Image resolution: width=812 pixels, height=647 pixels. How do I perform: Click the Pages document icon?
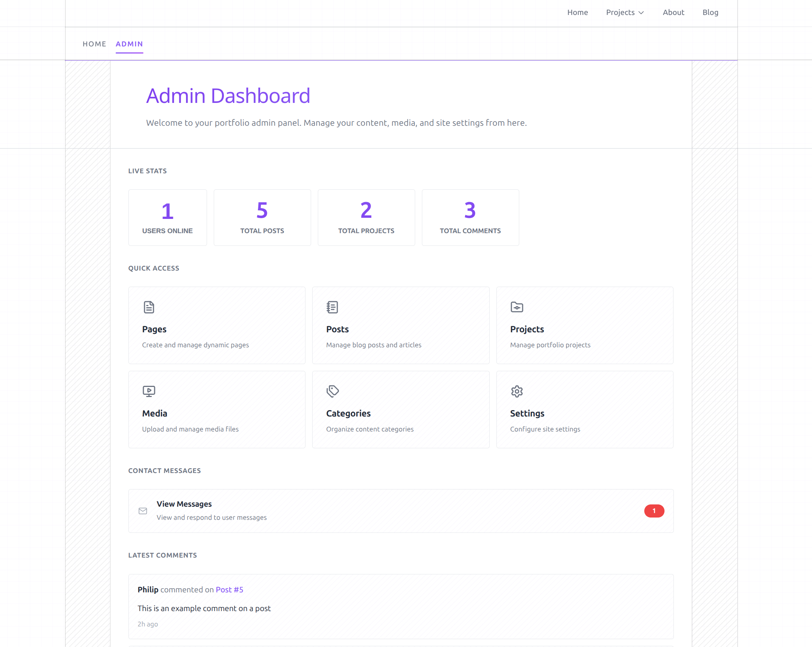pos(149,307)
